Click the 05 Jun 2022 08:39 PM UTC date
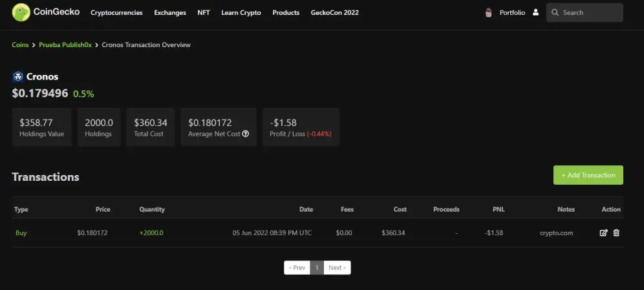This screenshot has height=290, width=644. [x=272, y=233]
